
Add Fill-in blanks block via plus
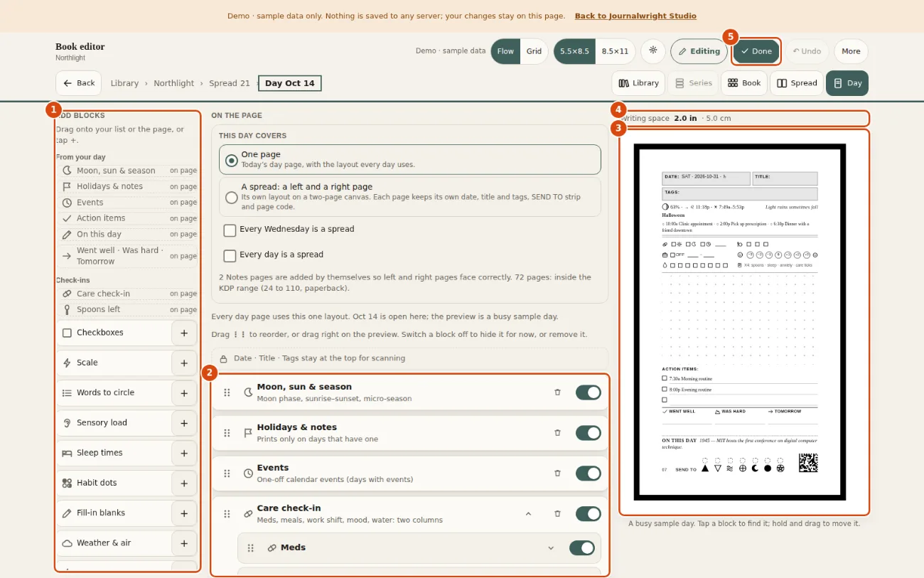pos(184,513)
